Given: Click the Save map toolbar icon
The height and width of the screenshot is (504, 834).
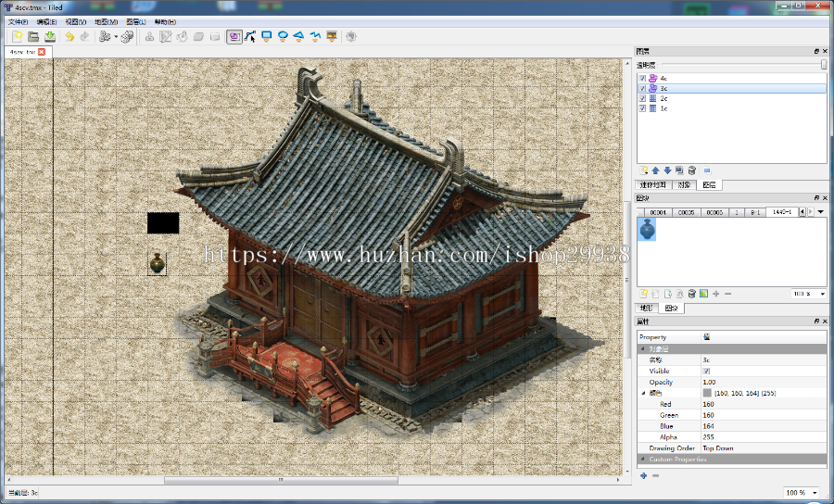Looking at the screenshot, I should [49, 36].
